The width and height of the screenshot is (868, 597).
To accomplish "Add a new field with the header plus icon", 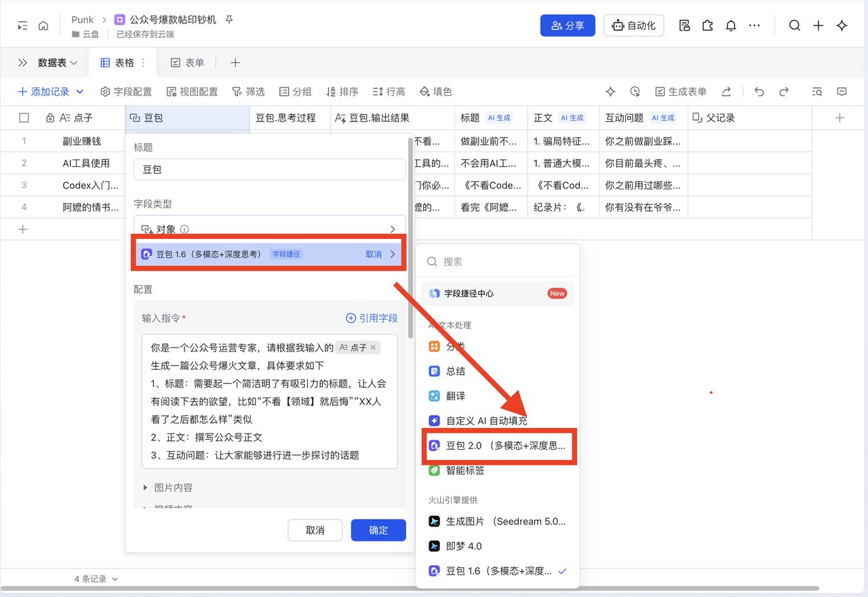I will point(840,118).
